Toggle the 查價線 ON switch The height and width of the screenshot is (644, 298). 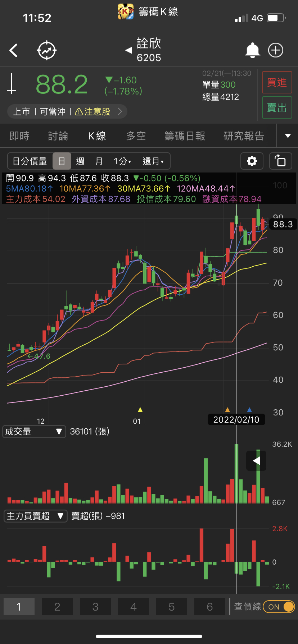click(x=279, y=607)
